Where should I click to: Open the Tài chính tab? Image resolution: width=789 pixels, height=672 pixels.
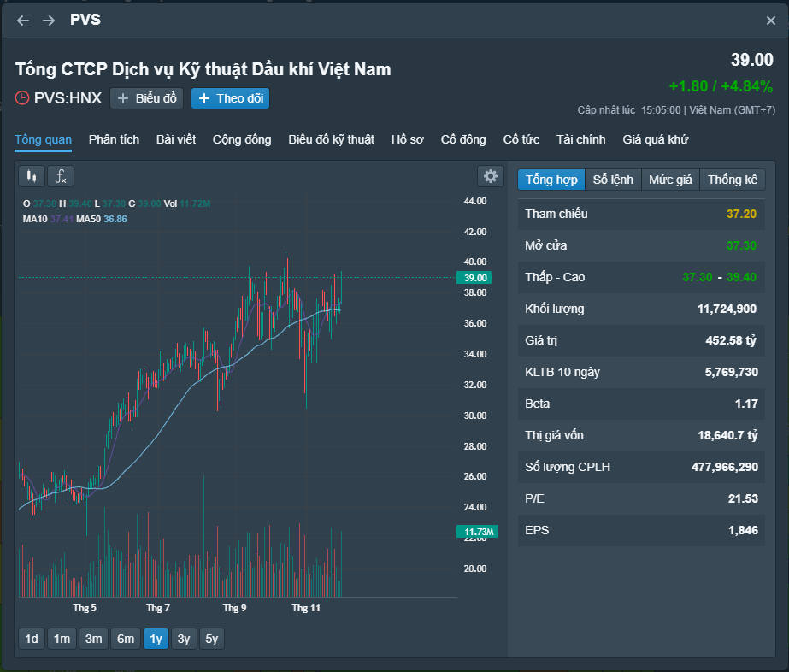(581, 139)
